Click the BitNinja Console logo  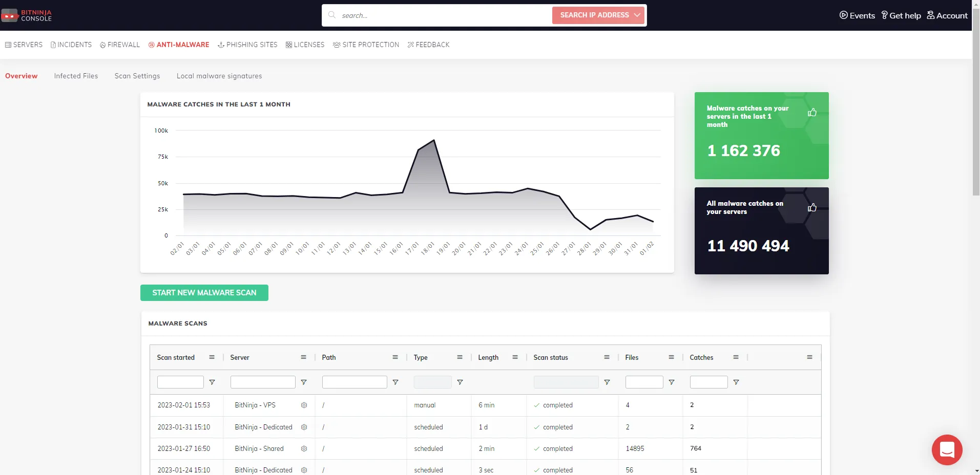click(x=27, y=15)
